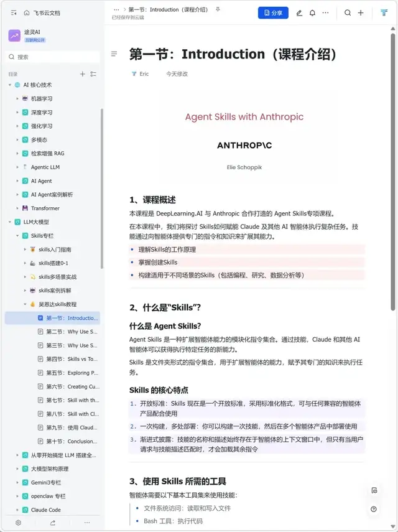Screen dimensions: 398x532
Task: Open Gemini3专栏 tree item
Action: (x=46, y=482)
